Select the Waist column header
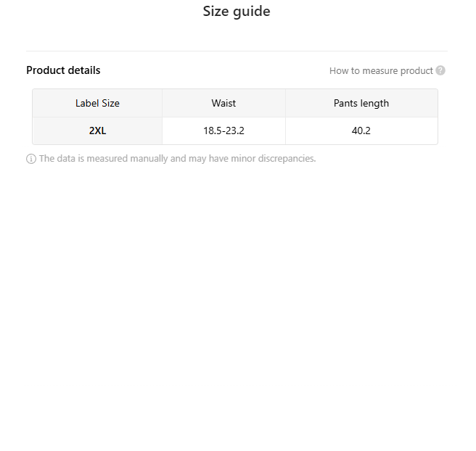Screen dimensions: 476x451 (x=223, y=103)
